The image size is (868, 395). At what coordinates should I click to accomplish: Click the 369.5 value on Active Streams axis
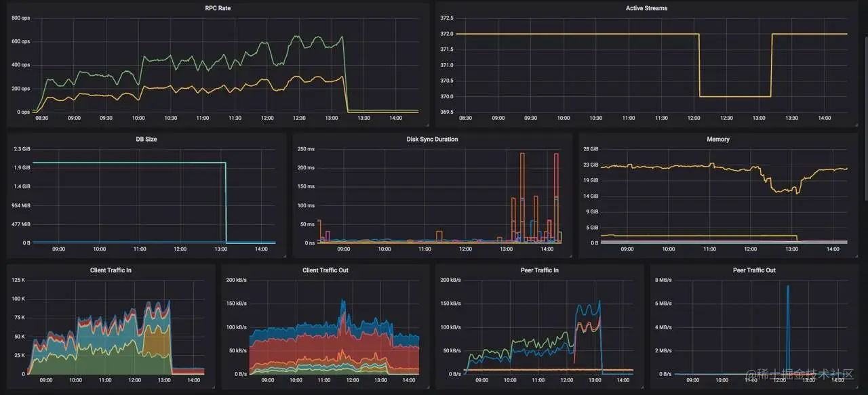[447, 112]
